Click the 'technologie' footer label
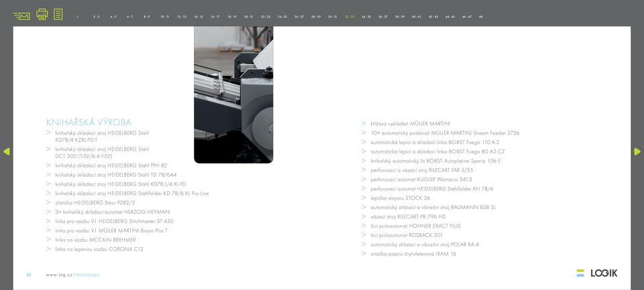Image resolution: width=644 pixels, height=290 pixels. click(x=87, y=275)
